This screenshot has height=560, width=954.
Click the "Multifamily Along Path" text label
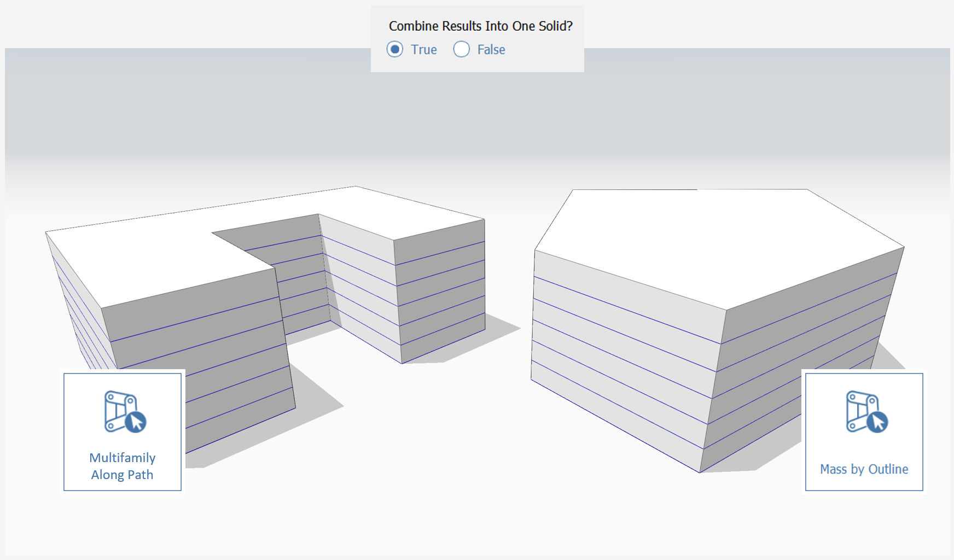pos(123,466)
